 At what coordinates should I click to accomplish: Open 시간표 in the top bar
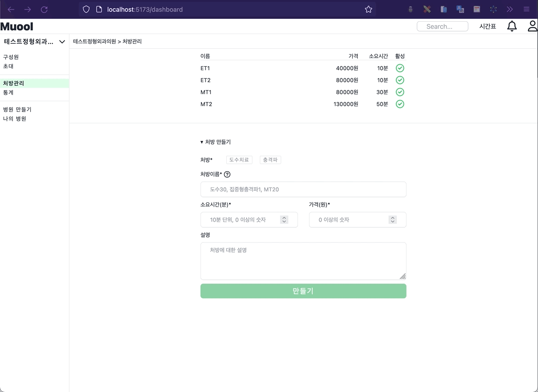point(487,26)
